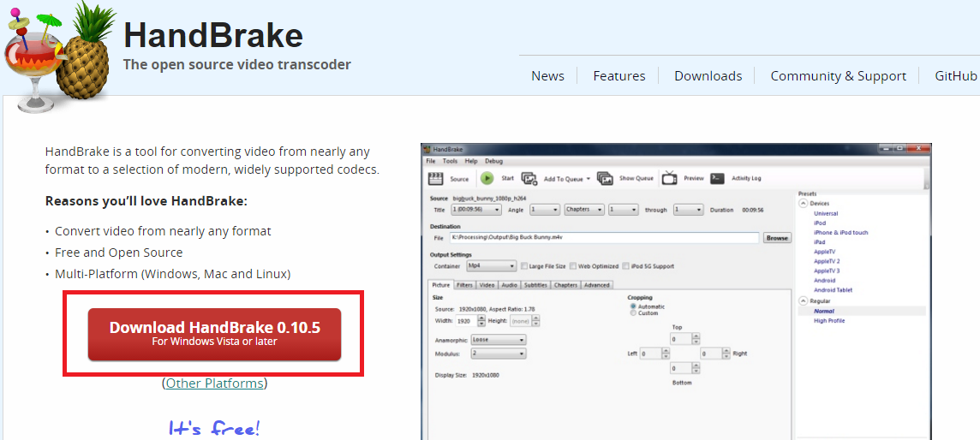Select the Android Tablet preset
The image size is (980, 440).
[833, 290]
